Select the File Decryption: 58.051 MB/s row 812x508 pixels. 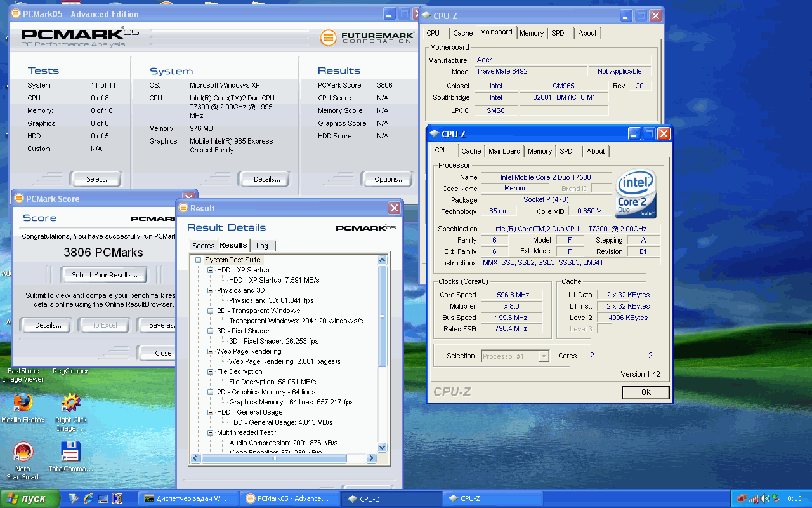pos(272,382)
